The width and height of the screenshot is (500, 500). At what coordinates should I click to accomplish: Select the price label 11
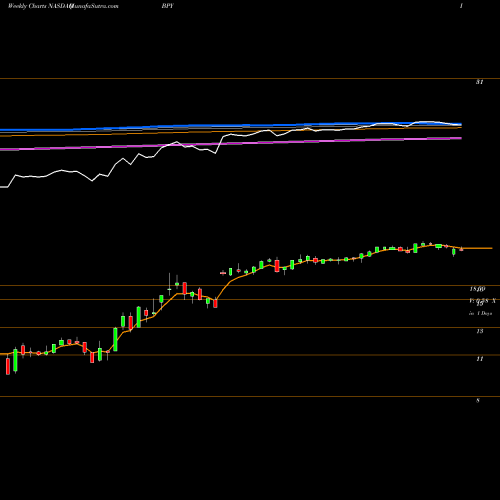tap(480, 359)
